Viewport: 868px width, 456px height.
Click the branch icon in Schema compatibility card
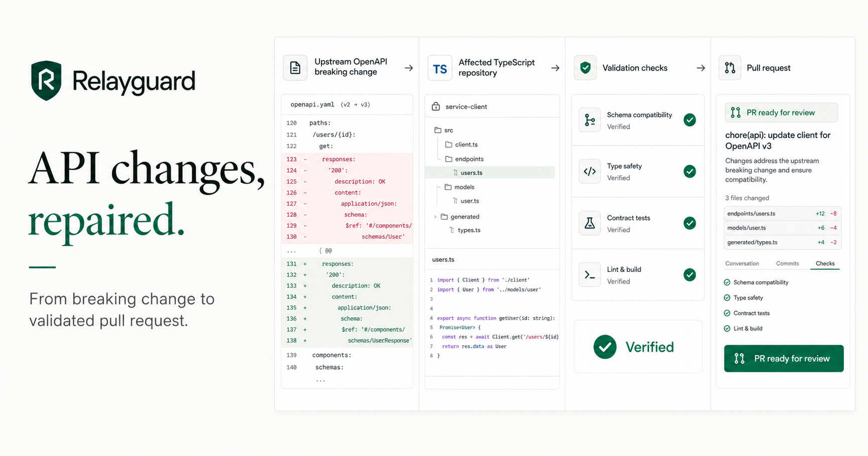coord(590,120)
